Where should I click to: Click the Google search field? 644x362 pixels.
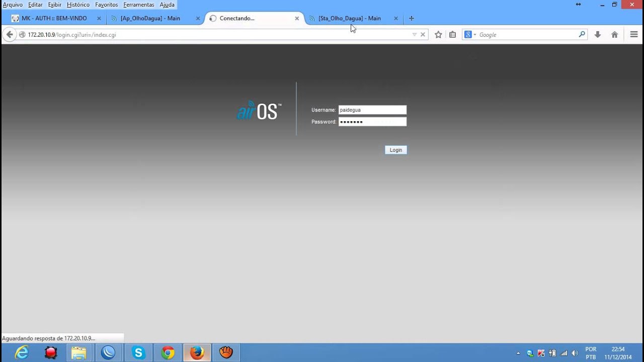527,35
